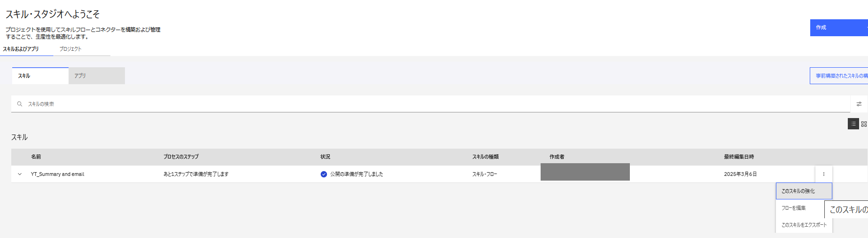Choose フローを編集 from the context menu

pos(794,208)
